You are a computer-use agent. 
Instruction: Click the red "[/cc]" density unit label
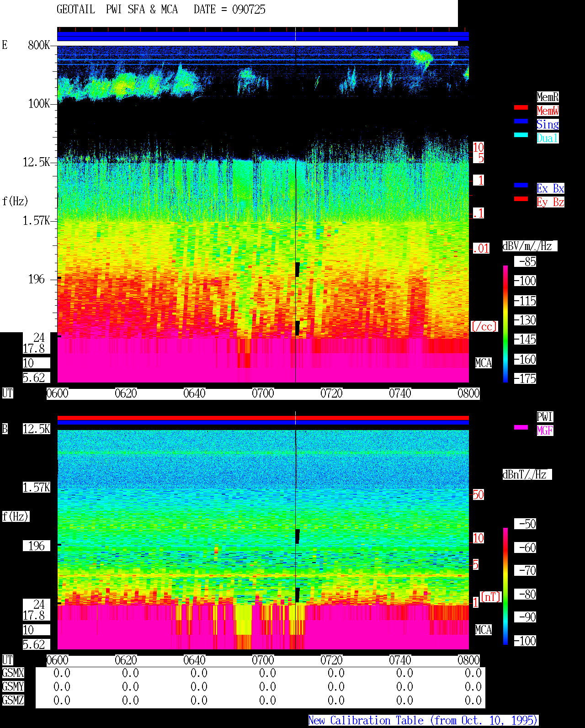tap(484, 326)
